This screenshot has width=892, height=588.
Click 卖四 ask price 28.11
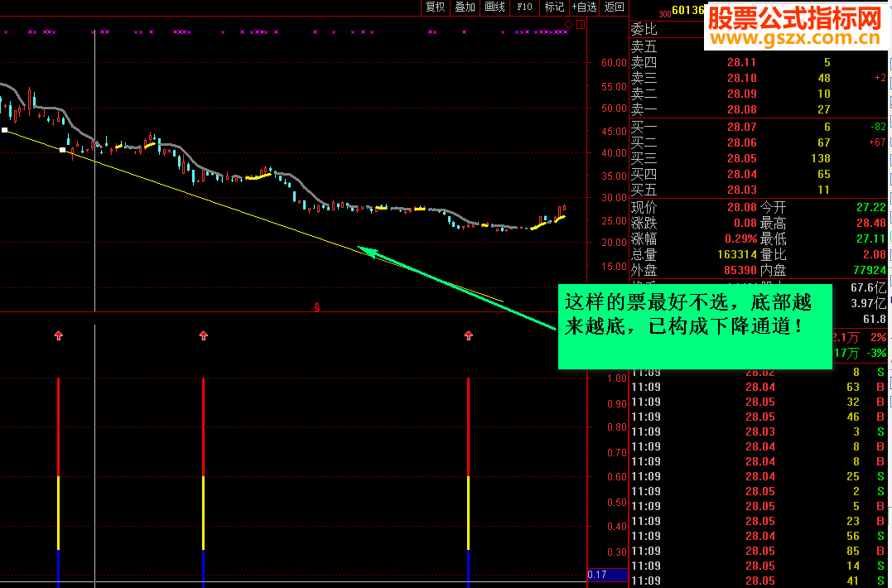pyautogui.click(x=741, y=62)
